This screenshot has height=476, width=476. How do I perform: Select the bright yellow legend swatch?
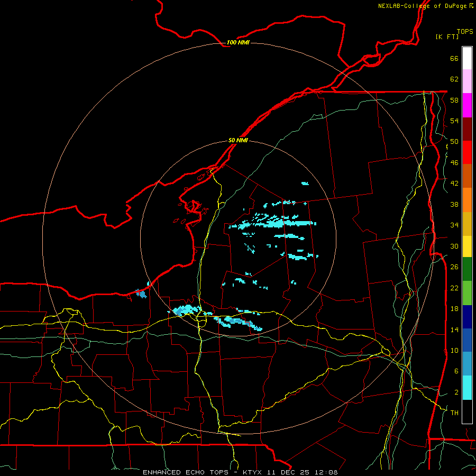click(x=467, y=246)
